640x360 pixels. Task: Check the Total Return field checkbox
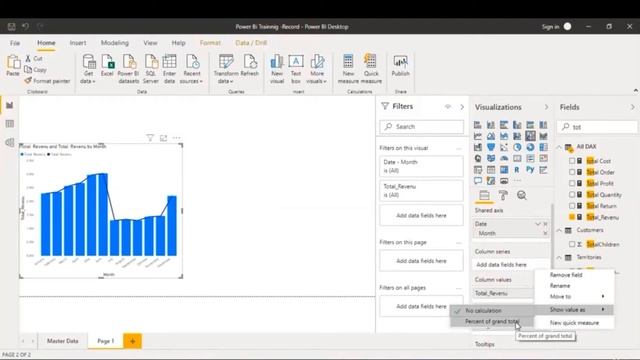(572, 206)
